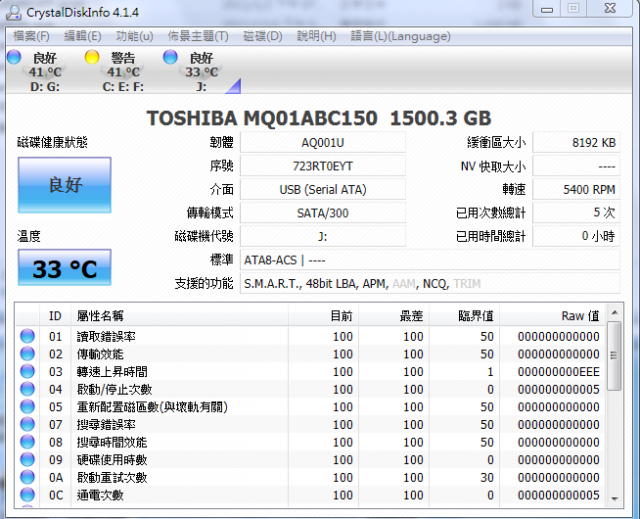This screenshot has width=640, height=519.
Task: Click status dot for attribute 01 讀取錯誤率
Action: point(27,336)
